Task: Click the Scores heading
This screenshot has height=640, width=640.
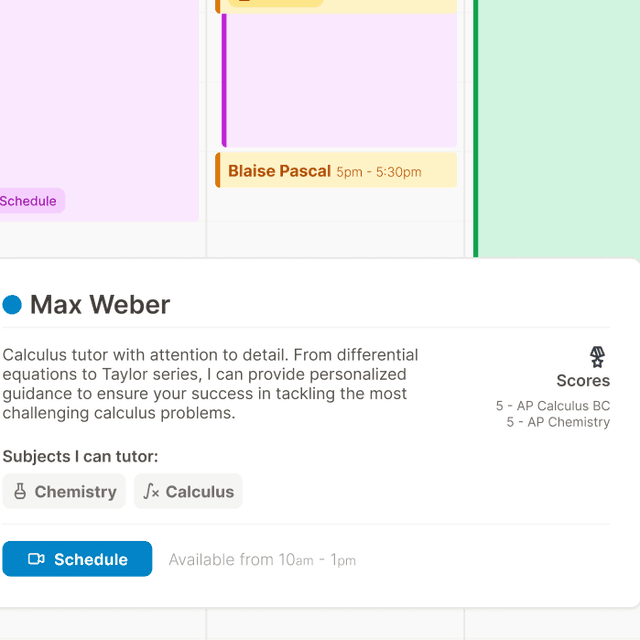Action: pyautogui.click(x=583, y=380)
